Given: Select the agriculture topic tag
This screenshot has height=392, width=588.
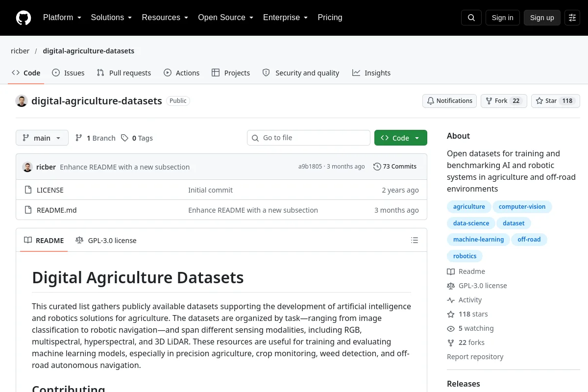Looking at the screenshot, I should [469, 207].
